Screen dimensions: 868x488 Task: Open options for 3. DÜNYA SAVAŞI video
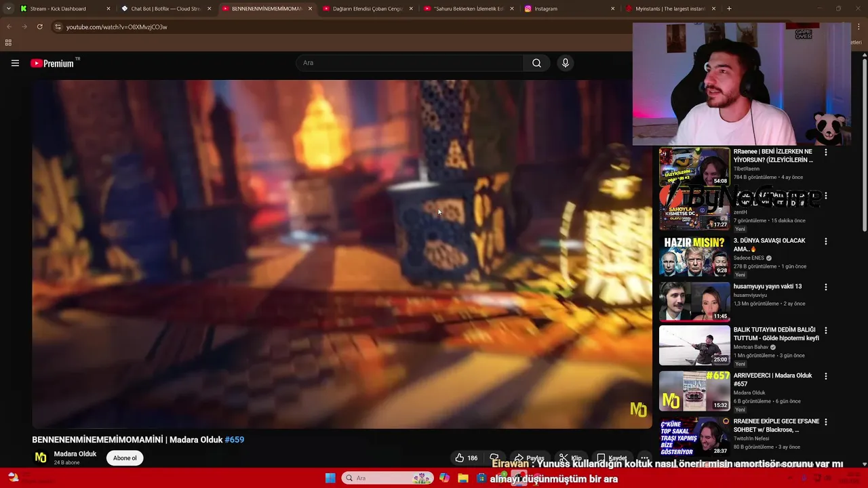(825, 241)
